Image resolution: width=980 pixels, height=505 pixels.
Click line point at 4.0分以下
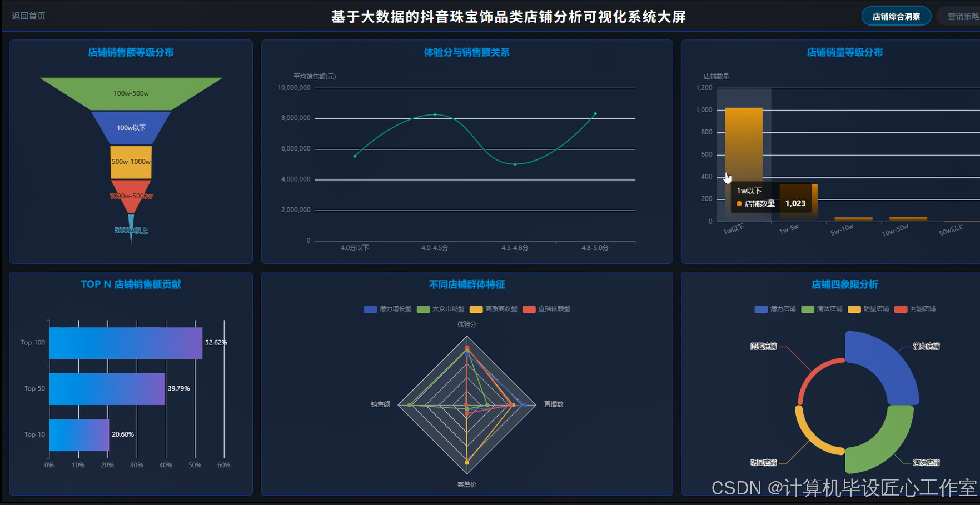click(x=355, y=156)
